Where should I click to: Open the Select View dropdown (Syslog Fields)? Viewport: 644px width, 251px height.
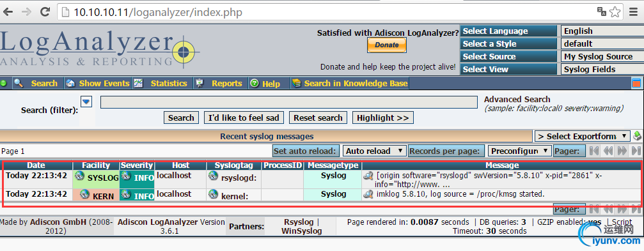pos(602,70)
